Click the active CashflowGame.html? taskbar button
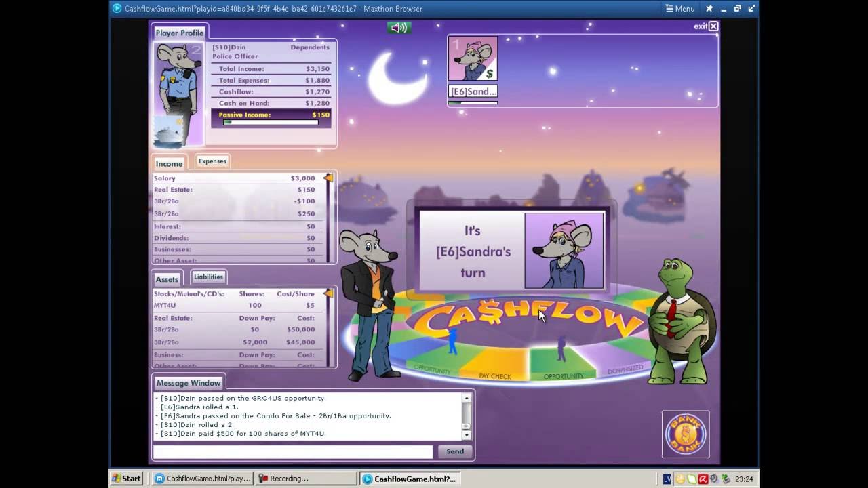The image size is (868, 488). [410, 479]
